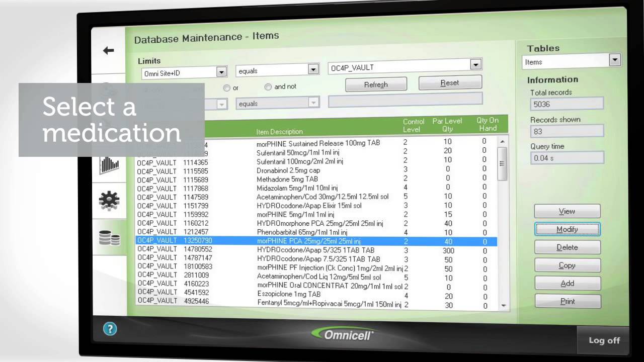Expand the second 'equals' operator dropdown
The height and width of the screenshot is (362, 644).
(313, 103)
